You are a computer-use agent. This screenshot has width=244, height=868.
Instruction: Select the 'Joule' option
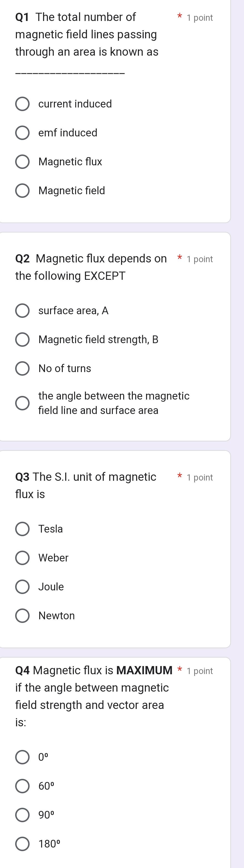click(x=22, y=587)
